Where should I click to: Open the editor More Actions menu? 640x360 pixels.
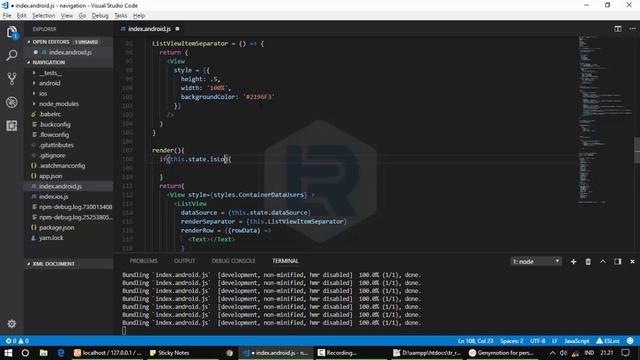pos(632,29)
